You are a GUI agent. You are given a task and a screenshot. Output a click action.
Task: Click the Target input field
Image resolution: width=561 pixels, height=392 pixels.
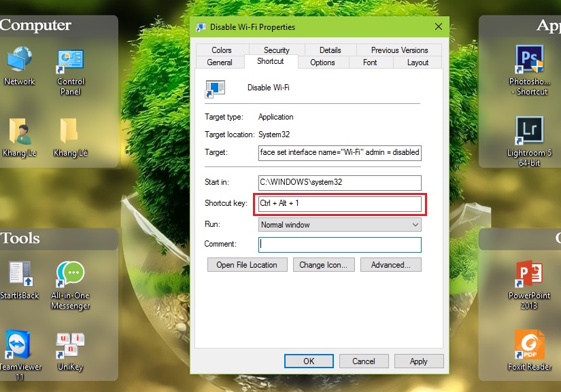tap(339, 153)
